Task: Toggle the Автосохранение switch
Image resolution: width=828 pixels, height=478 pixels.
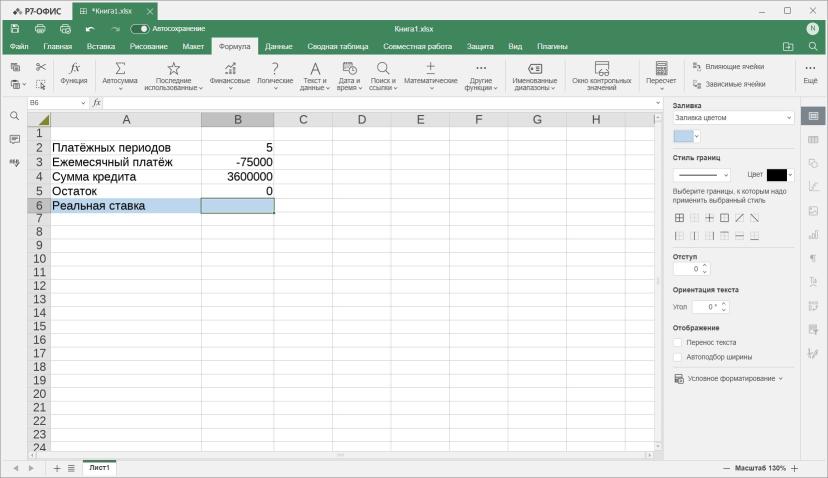Action: [x=139, y=29]
